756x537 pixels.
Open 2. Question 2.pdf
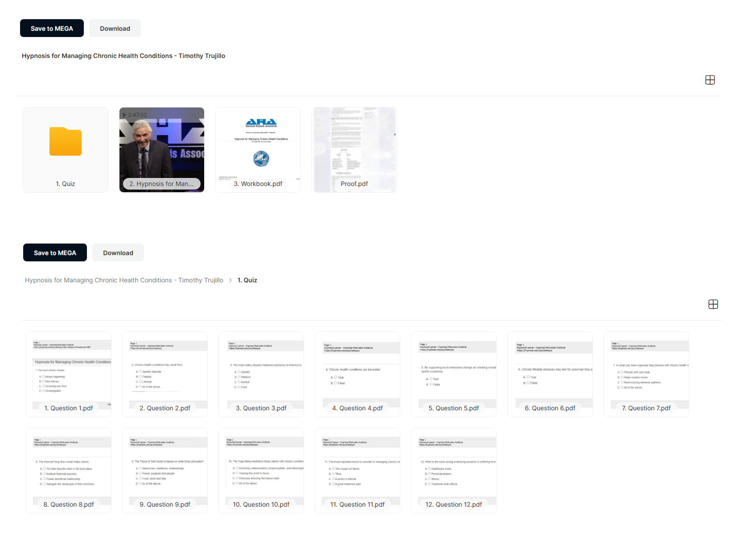tap(165, 374)
